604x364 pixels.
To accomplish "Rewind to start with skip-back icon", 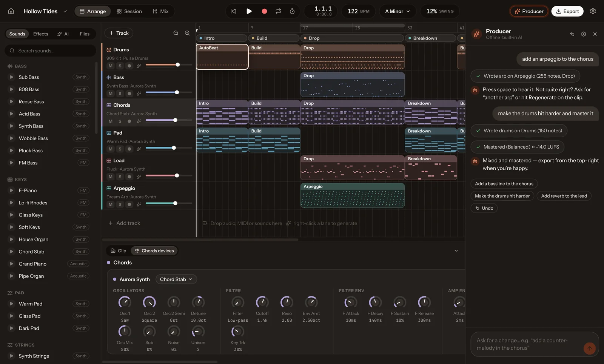I will 233,11.
